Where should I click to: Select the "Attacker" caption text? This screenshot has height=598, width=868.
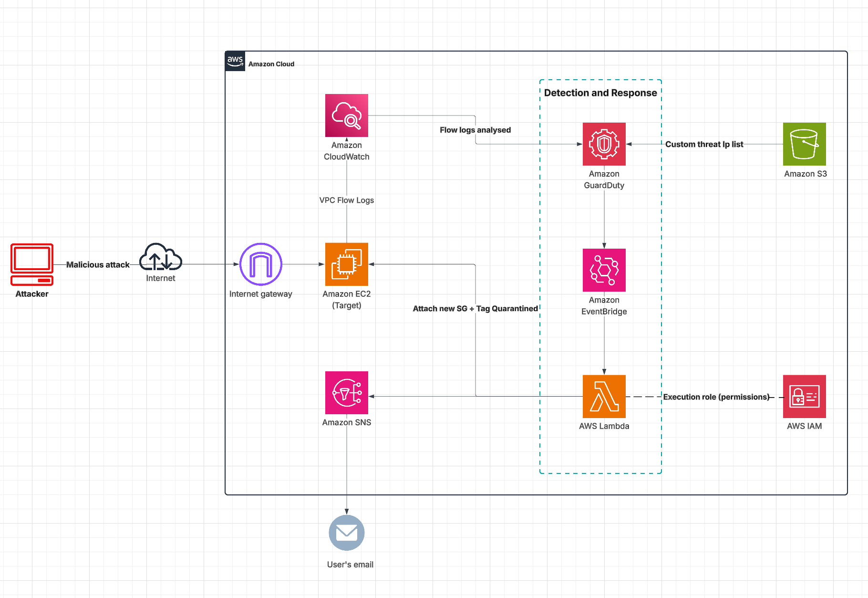[32, 294]
